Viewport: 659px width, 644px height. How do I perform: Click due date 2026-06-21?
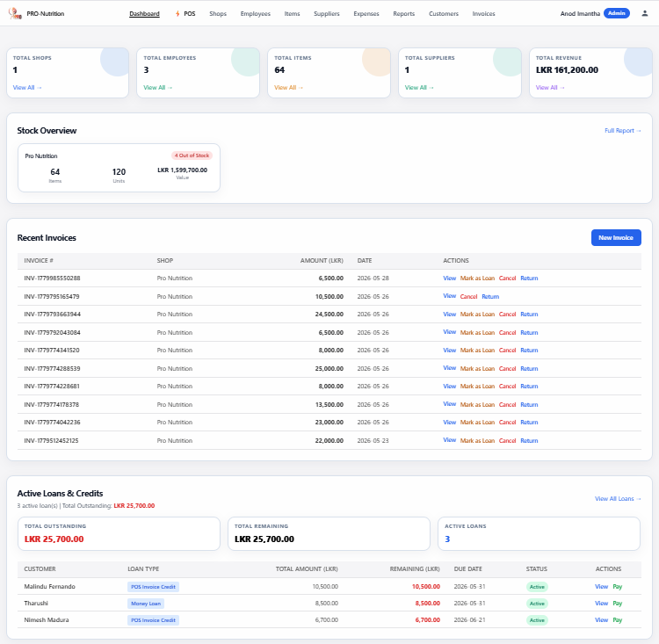pos(469,620)
